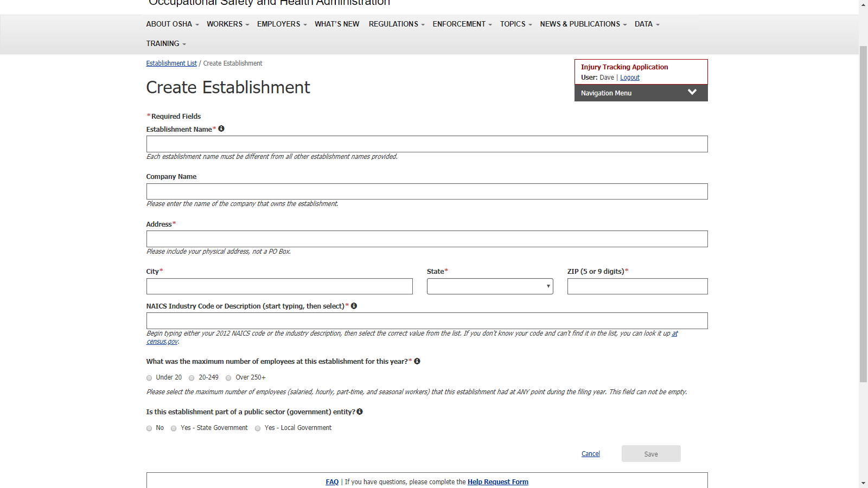868x488 pixels.
Task: Click the Save button
Action: [650, 454]
